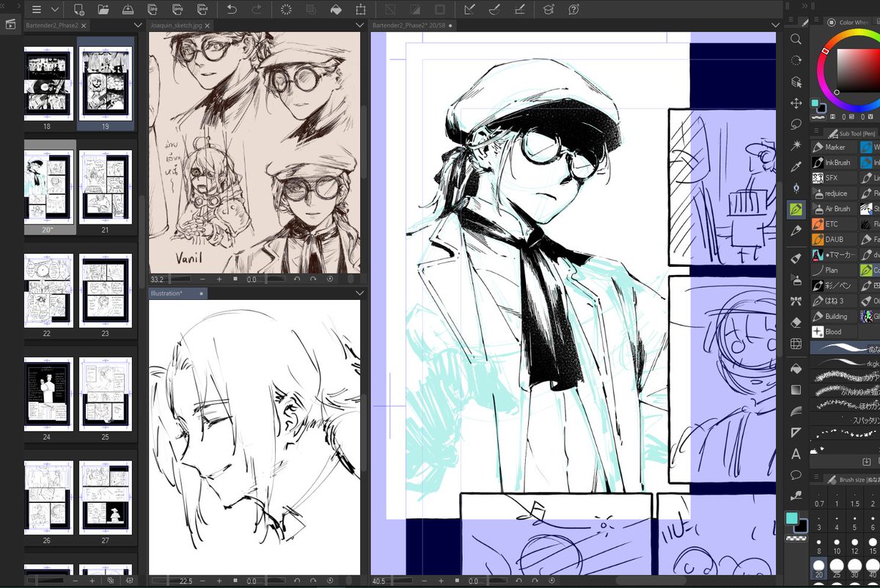880x588 pixels.
Task: Click the Clear layer spinner icon
Action: coord(287,10)
